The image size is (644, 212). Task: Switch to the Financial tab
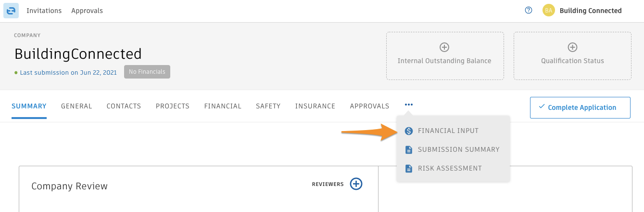(x=223, y=106)
